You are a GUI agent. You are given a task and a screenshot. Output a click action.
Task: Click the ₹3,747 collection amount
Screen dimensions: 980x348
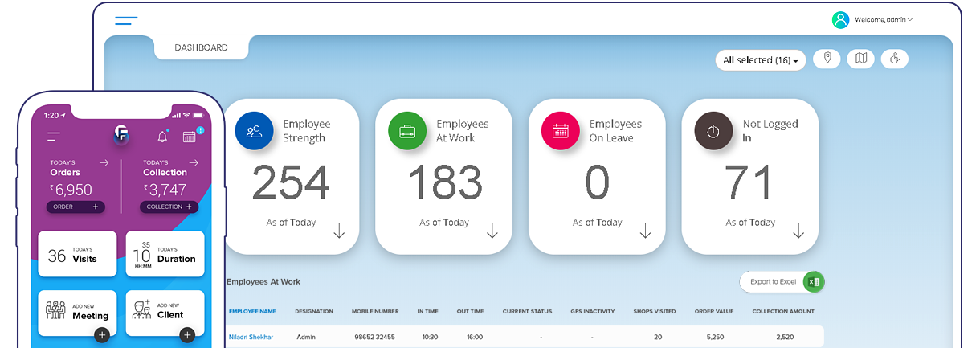(165, 190)
